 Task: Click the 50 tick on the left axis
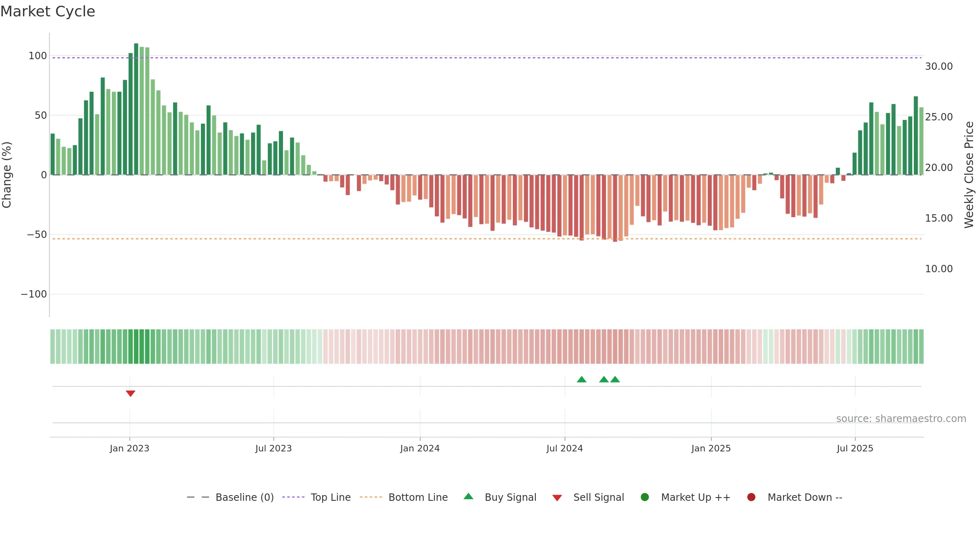pos(41,116)
